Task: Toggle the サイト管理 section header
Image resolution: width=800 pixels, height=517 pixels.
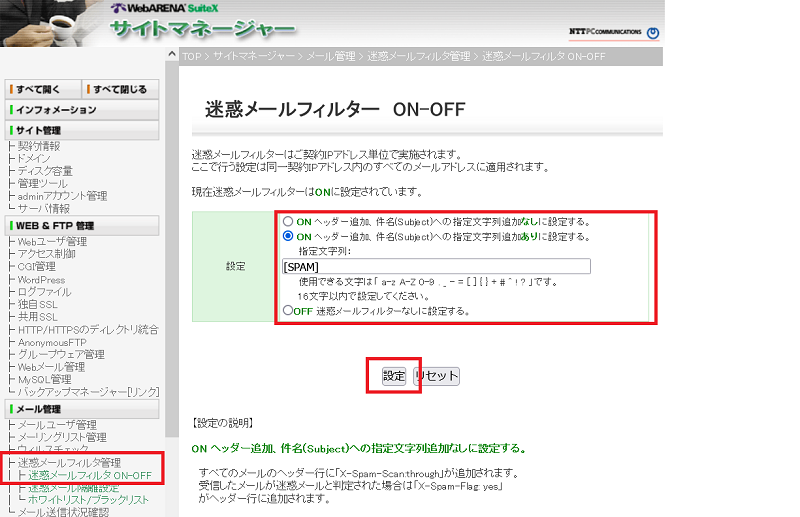Action: (x=80, y=131)
